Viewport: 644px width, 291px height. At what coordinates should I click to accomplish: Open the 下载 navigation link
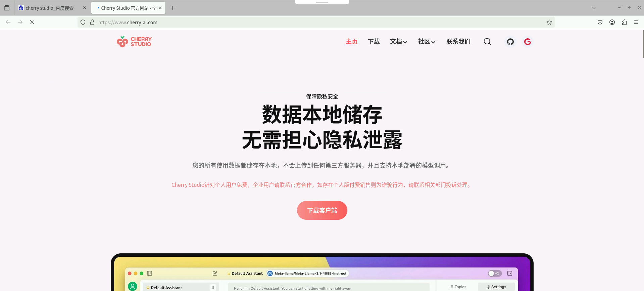374,42
